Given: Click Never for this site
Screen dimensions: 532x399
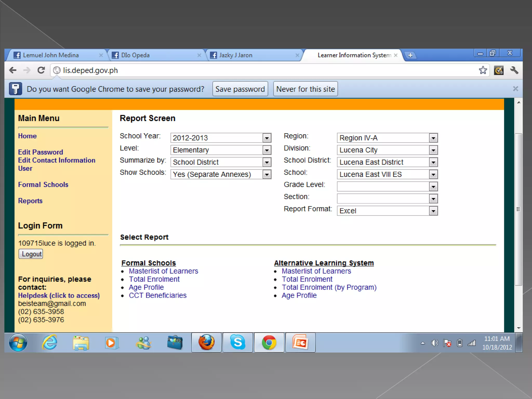Looking at the screenshot, I should pyautogui.click(x=305, y=89).
